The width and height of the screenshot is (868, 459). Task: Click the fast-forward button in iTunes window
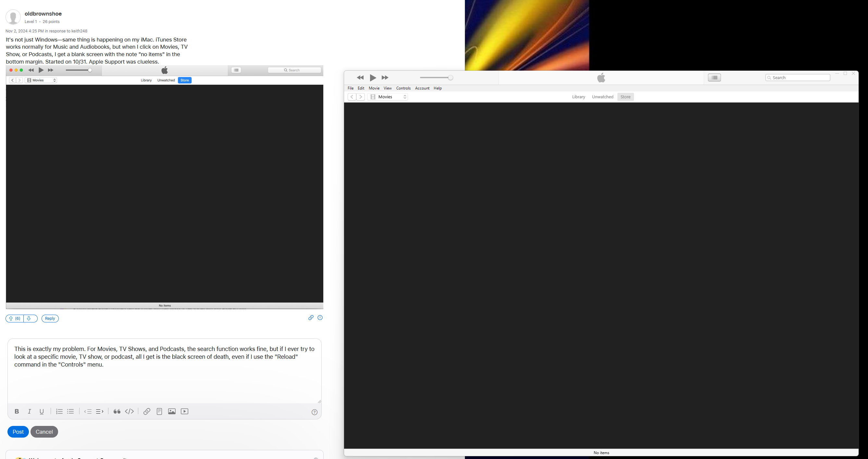coord(385,78)
